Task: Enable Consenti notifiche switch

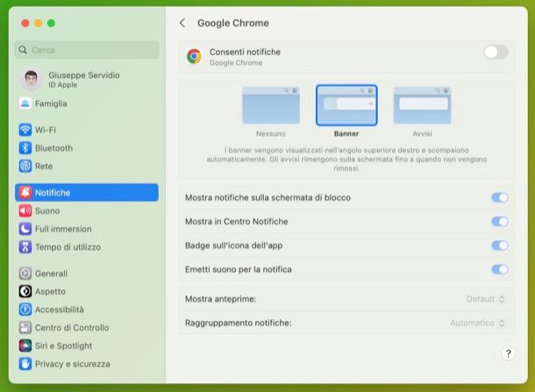Action: [496, 53]
